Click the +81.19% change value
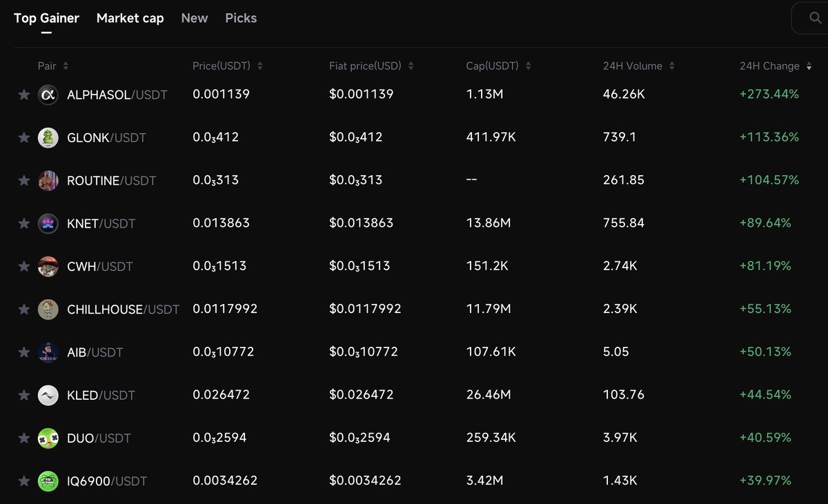 (x=765, y=265)
